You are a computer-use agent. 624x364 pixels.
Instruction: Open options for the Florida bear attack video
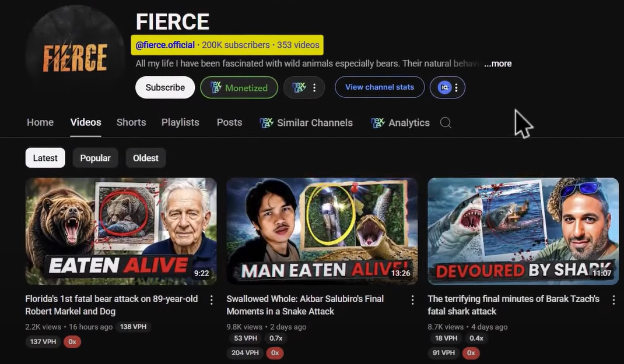pos(211,299)
